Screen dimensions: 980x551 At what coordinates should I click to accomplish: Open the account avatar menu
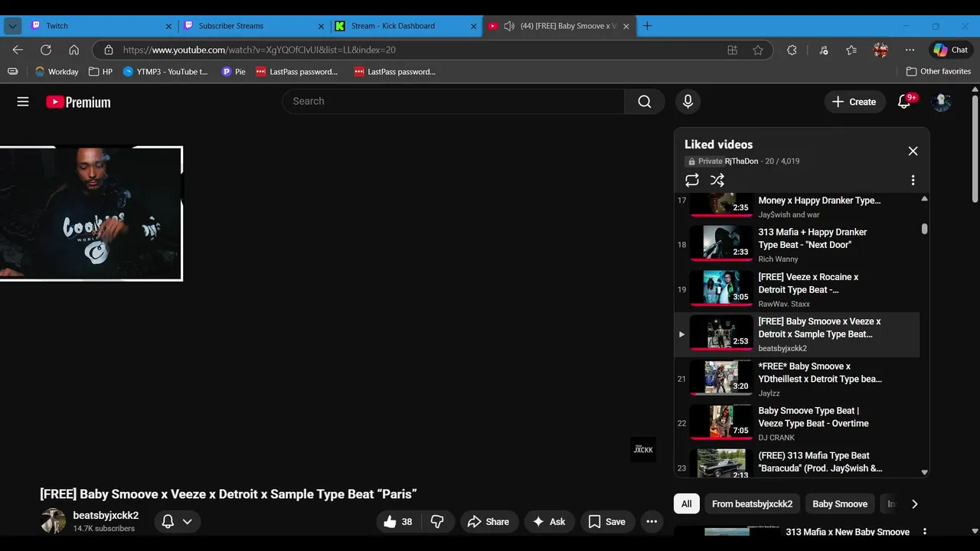[941, 102]
